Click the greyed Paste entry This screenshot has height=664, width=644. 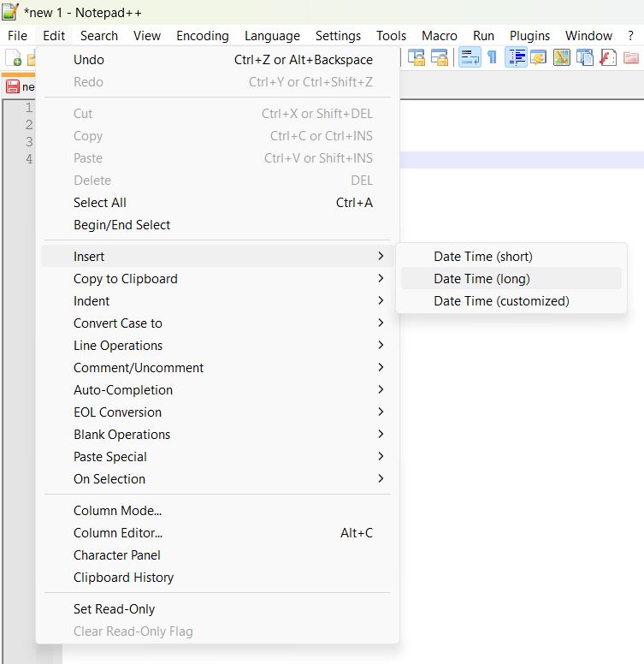pos(217,158)
